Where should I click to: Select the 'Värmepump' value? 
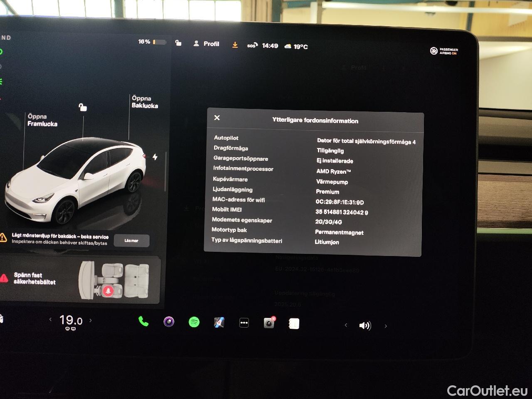(332, 182)
